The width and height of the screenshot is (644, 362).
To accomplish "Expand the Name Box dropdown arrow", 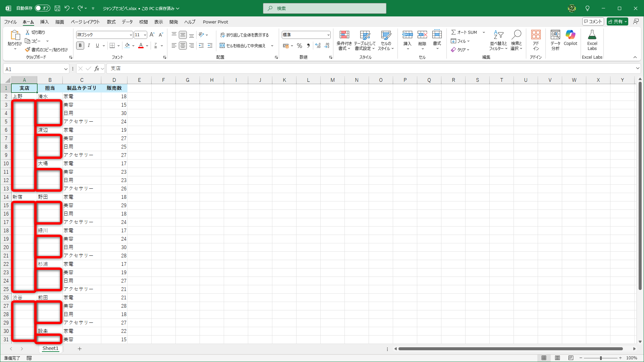I will 66,69.
